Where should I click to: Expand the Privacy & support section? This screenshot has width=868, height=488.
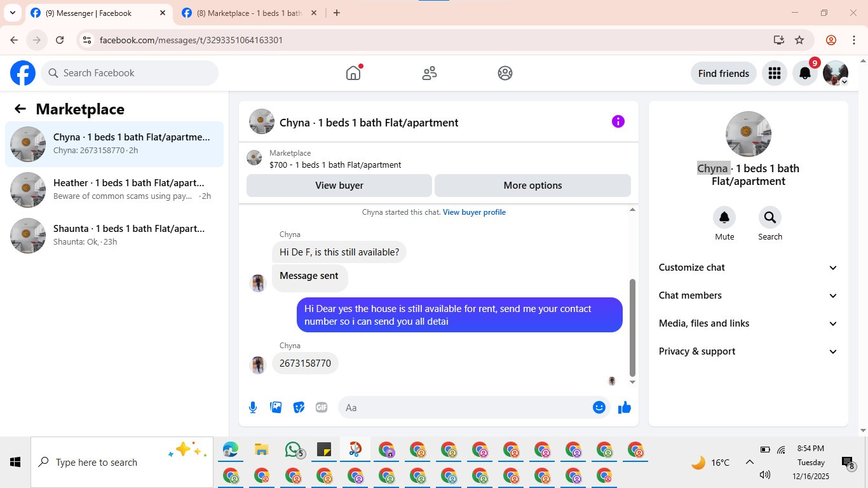pyautogui.click(x=749, y=351)
